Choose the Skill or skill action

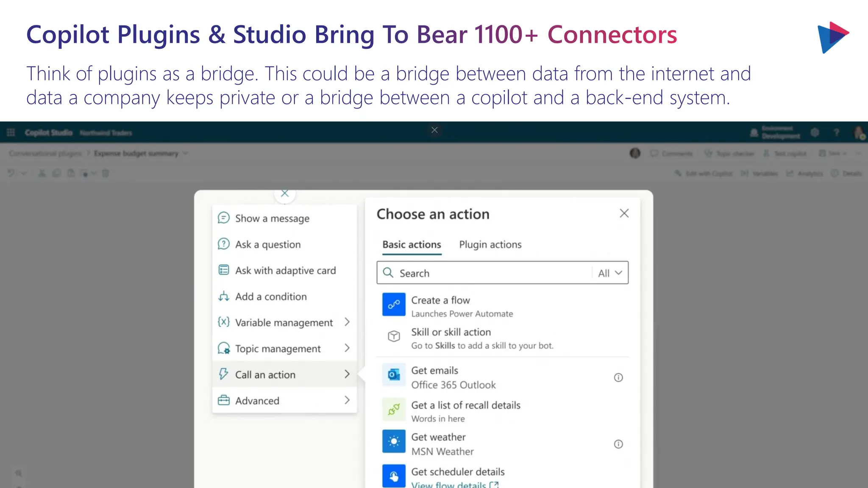(x=503, y=338)
